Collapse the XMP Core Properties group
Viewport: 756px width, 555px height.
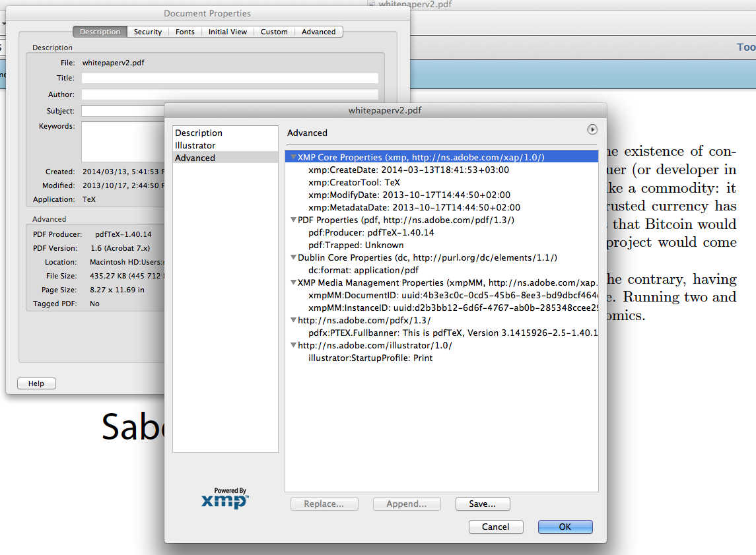(x=293, y=157)
